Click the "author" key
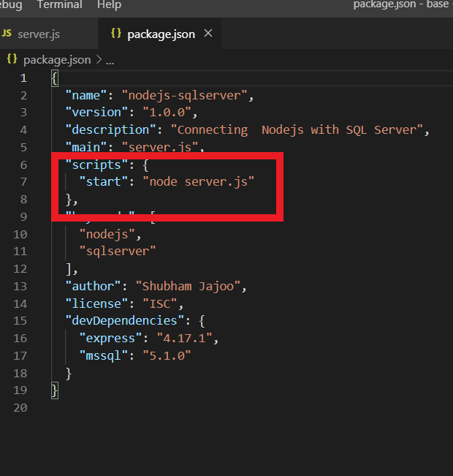 click(93, 287)
